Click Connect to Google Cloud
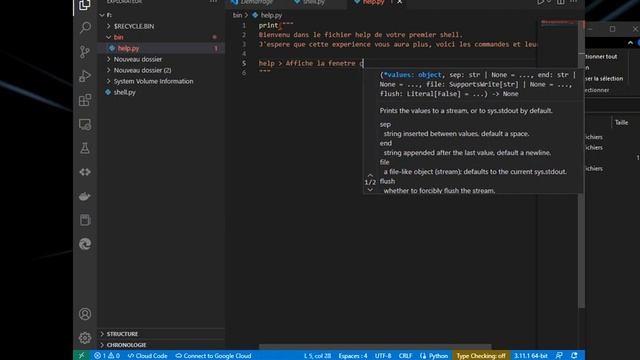The width and height of the screenshot is (640, 360). click(x=213, y=356)
